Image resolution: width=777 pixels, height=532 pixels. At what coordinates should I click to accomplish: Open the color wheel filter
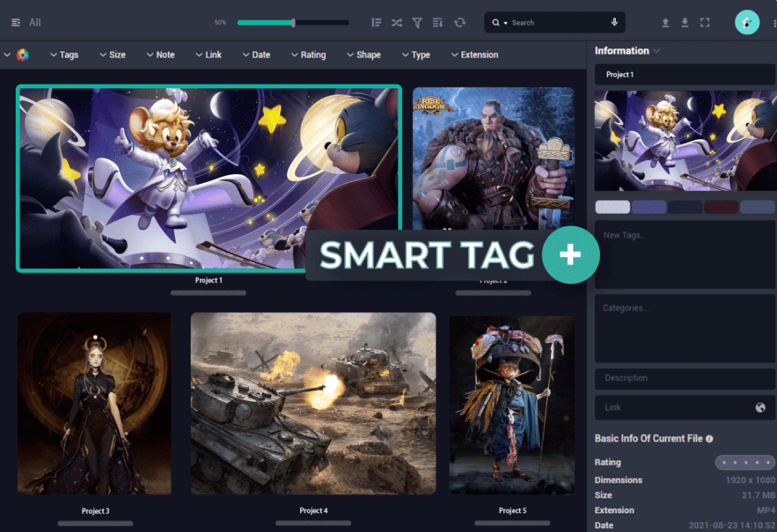point(22,55)
